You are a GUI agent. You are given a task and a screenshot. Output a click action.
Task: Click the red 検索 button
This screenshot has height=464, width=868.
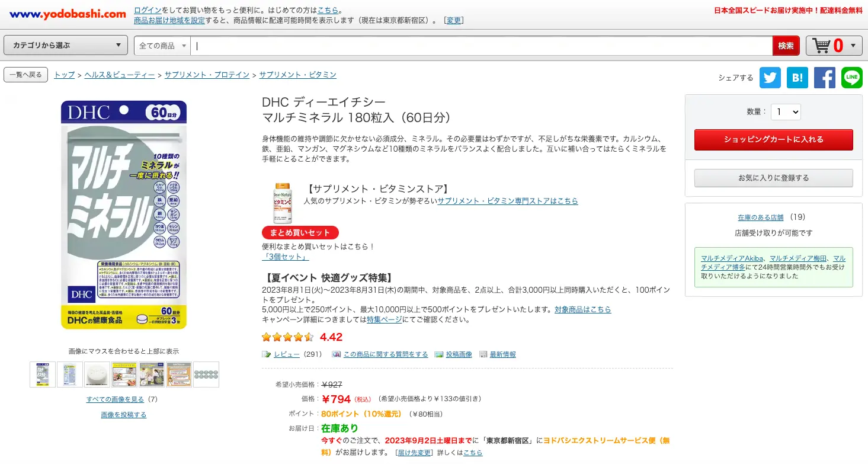[786, 46]
